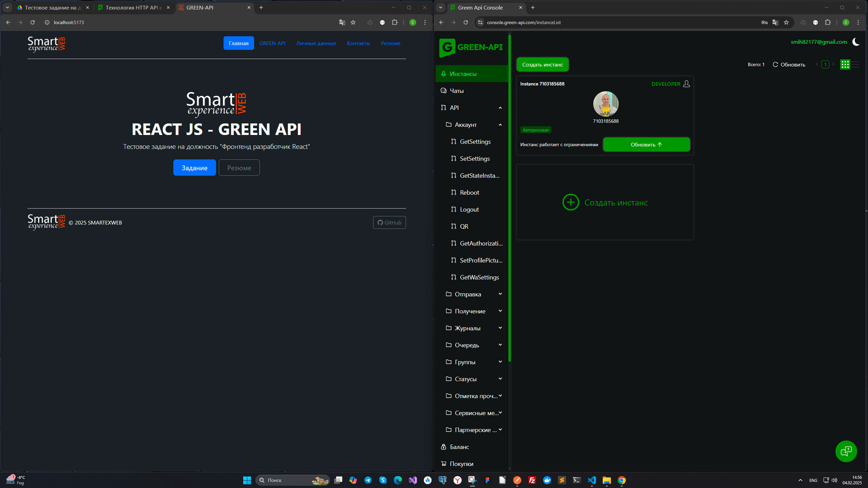Click the instance profile photo thumbnail

click(605, 104)
